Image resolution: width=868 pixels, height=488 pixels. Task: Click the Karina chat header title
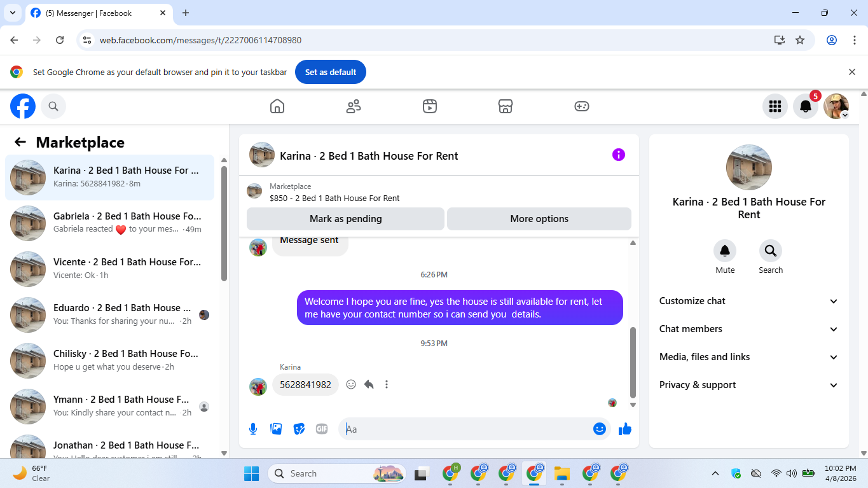click(369, 156)
